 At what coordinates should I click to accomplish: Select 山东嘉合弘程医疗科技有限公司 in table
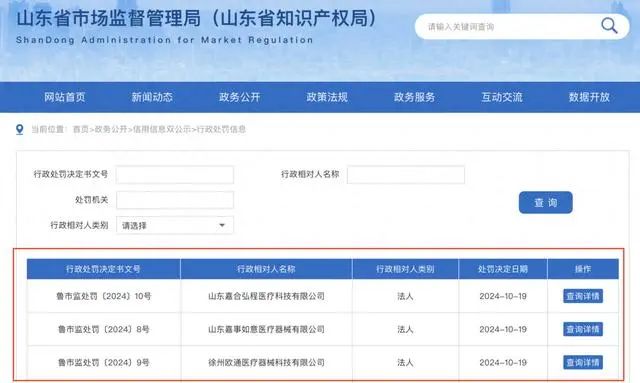266,296
